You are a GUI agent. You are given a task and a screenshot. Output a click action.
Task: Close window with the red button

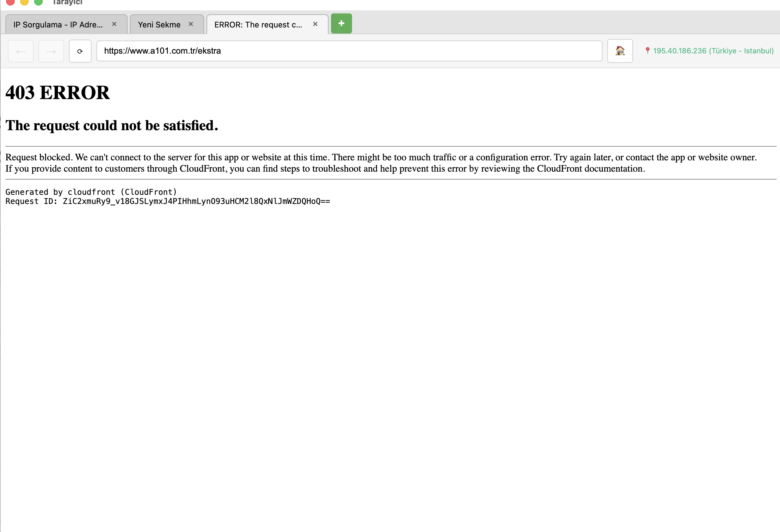(x=10, y=2)
